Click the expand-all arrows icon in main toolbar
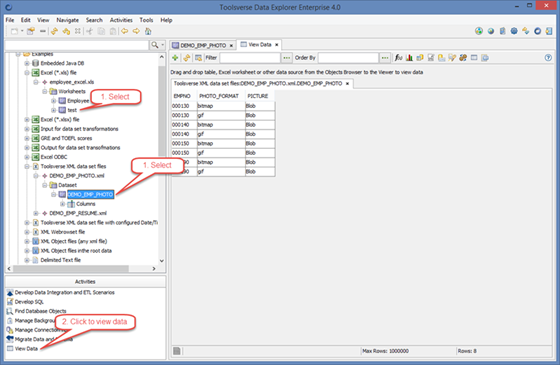 pyautogui.click(x=78, y=31)
